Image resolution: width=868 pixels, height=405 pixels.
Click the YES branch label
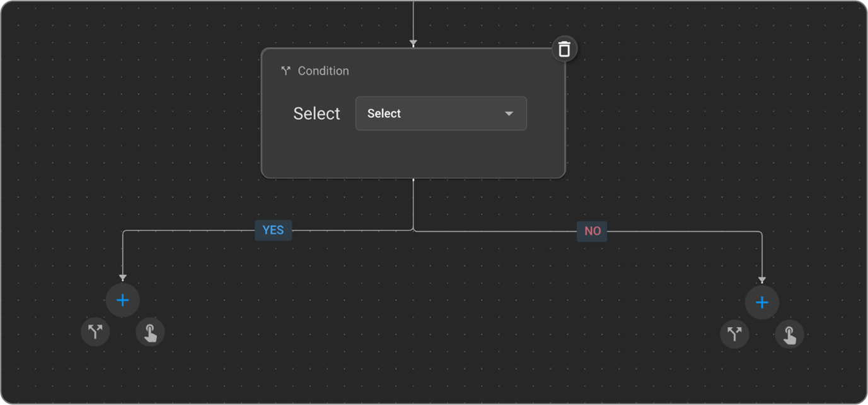coord(273,230)
